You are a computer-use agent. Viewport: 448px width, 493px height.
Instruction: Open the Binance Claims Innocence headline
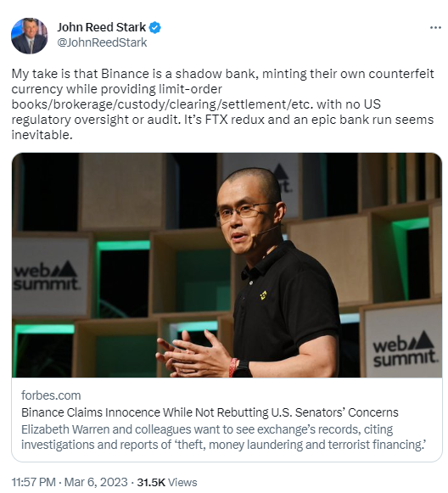coord(210,412)
